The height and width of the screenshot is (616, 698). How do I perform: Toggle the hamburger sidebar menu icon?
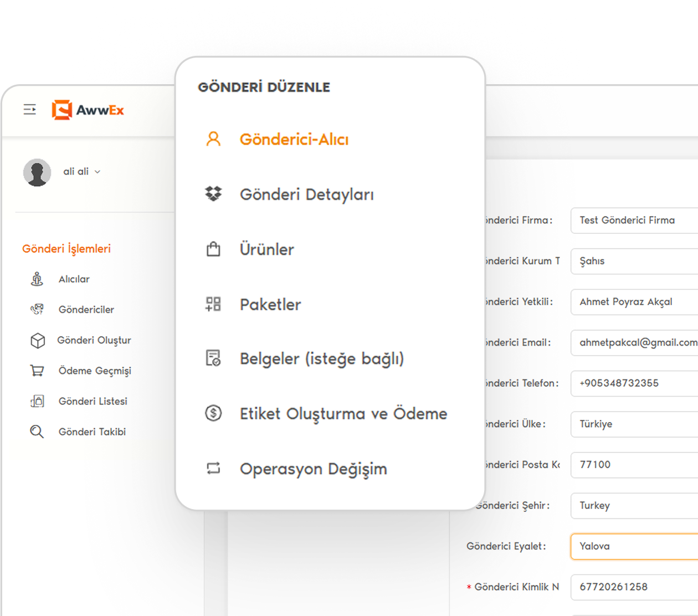pyautogui.click(x=30, y=110)
